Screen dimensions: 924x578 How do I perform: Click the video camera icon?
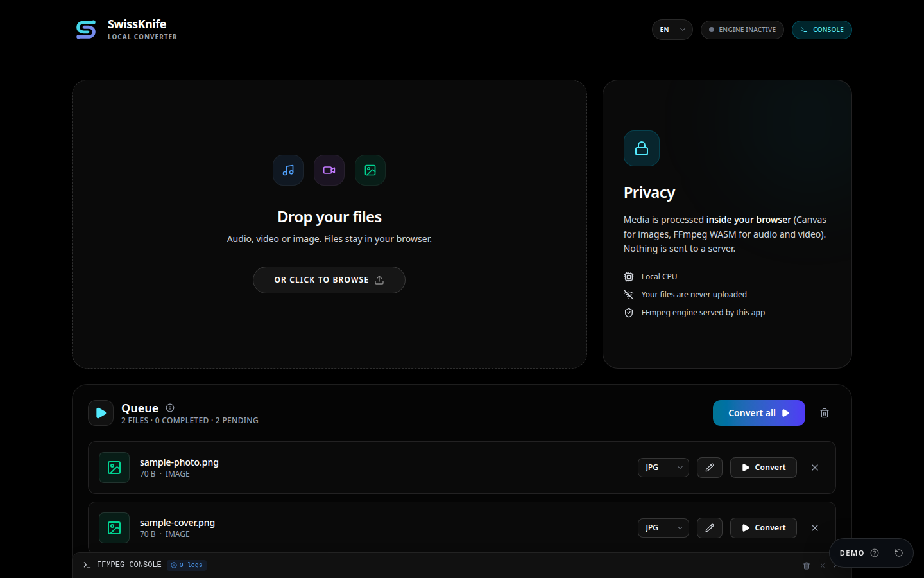tap(329, 170)
